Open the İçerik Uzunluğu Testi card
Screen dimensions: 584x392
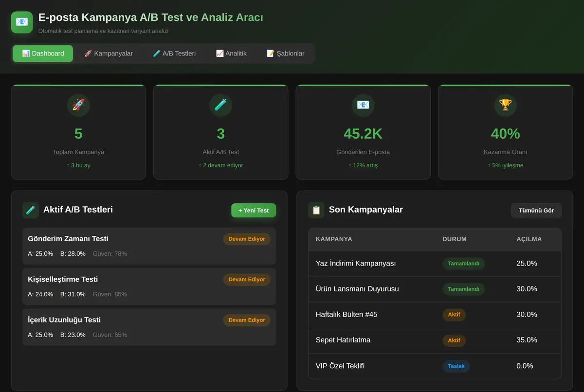coord(149,327)
